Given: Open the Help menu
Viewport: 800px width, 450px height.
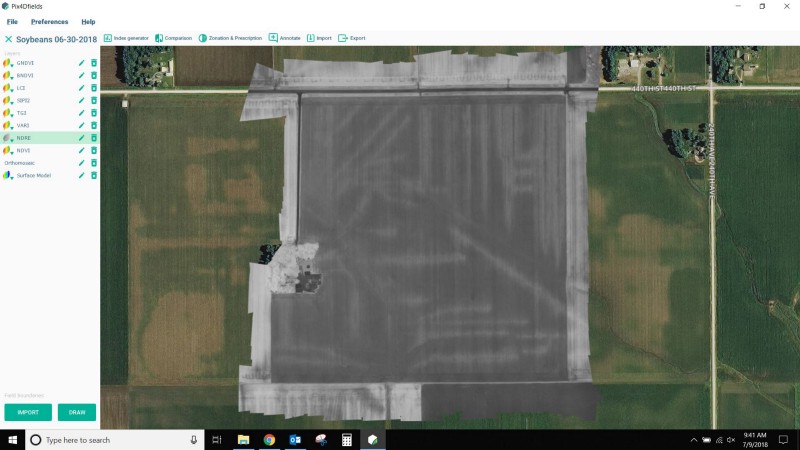Looking at the screenshot, I should click(88, 21).
